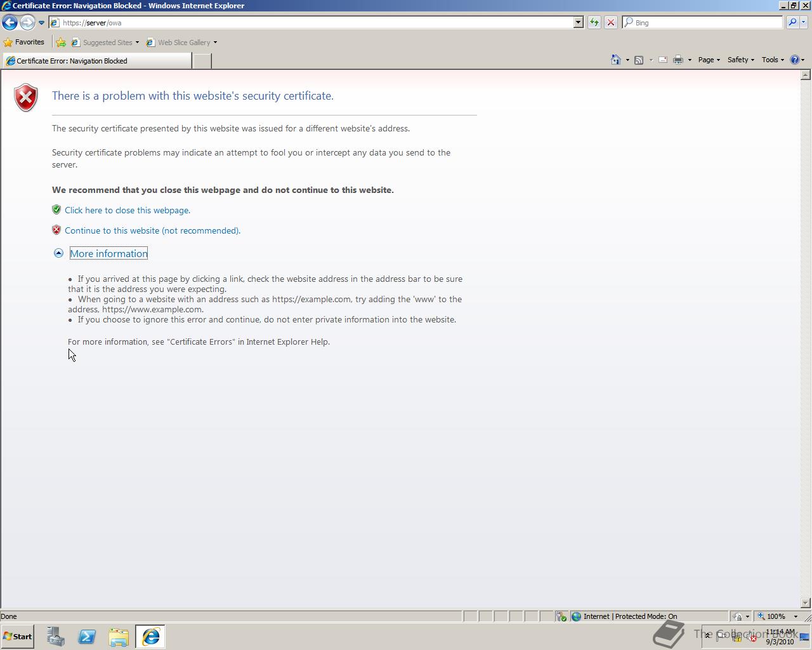Click the red Stop loading button
Screen dimensions: 812x650
click(610, 22)
